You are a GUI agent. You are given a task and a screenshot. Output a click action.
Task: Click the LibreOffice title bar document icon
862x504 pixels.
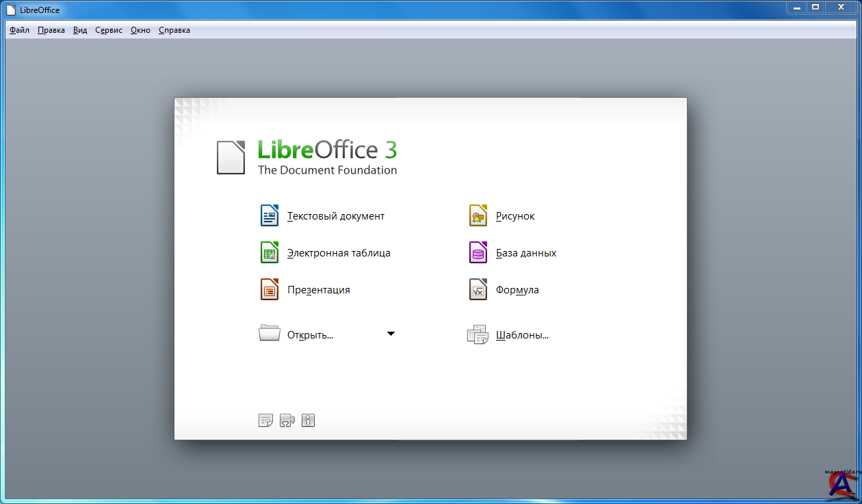click(11, 10)
